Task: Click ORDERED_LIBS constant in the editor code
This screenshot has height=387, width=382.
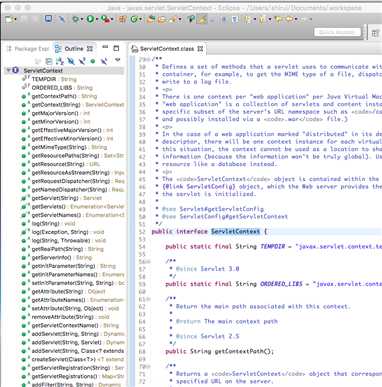Action: (281, 284)
